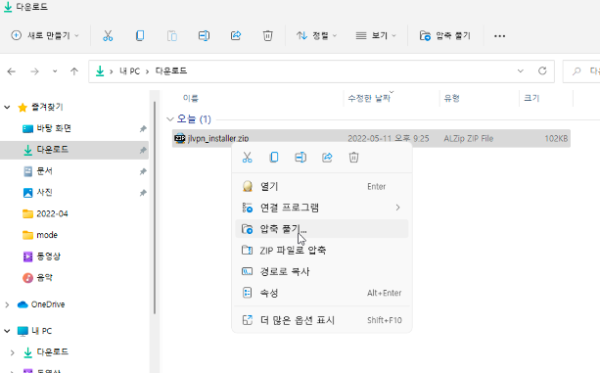Image resolution: width=600 pixels, height=373 pixels.
Task: Sort by the 수정한 날짜 column header
Action: tap(369, 98)
